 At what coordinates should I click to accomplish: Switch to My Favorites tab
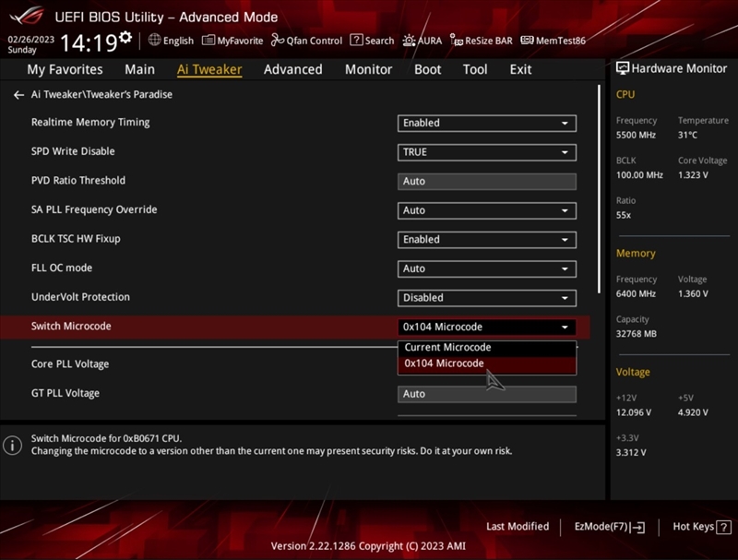click(x=65, y=69)
